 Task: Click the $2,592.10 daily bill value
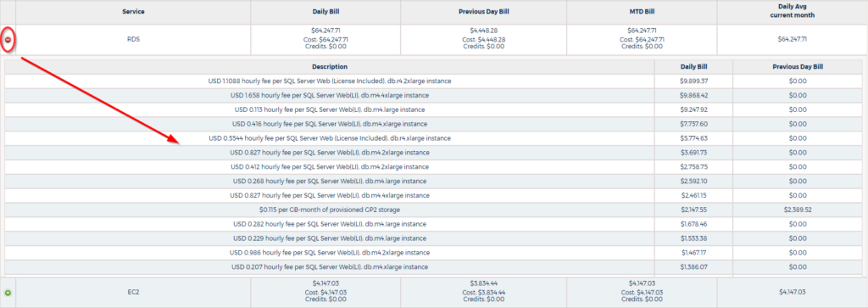pyautogui.click(x=693, y=181)
